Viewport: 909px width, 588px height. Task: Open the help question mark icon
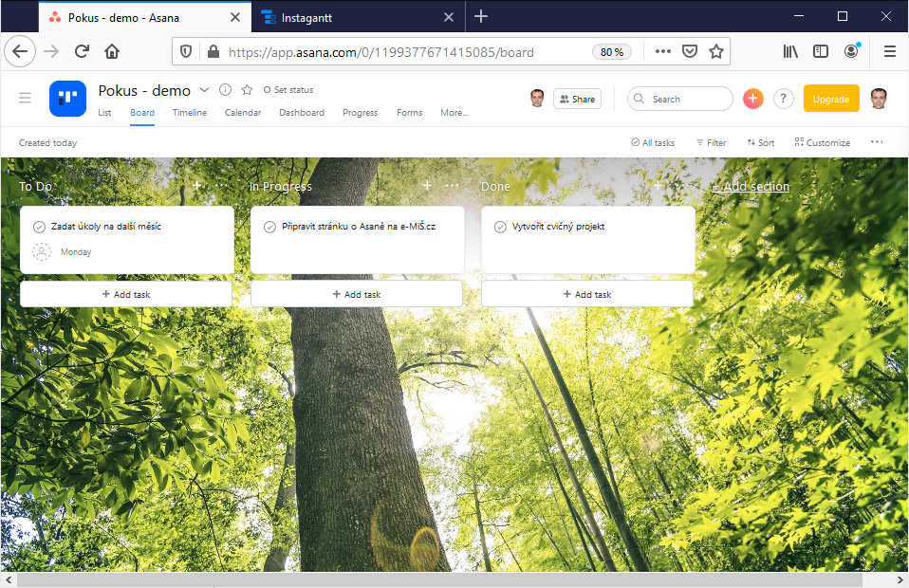783,99
